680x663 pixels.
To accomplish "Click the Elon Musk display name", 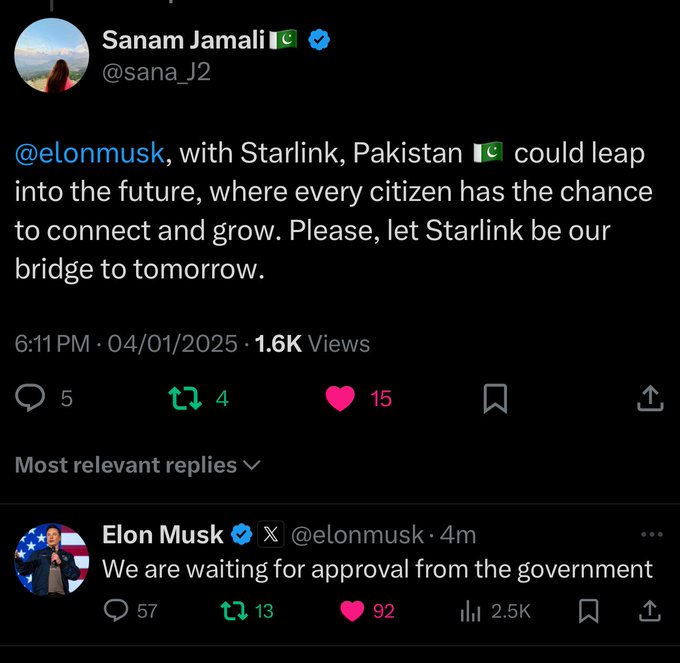I will tap(162, 535).
